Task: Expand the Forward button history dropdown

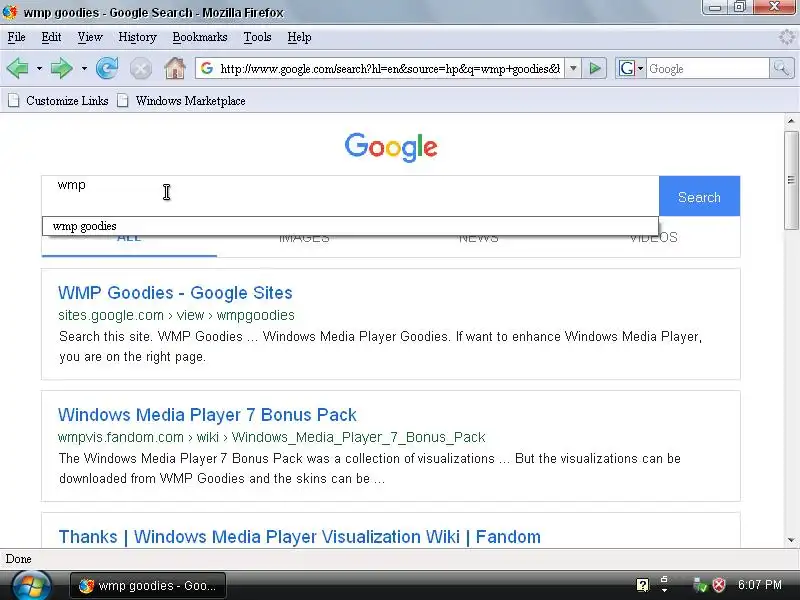Action: click(84, 68)
